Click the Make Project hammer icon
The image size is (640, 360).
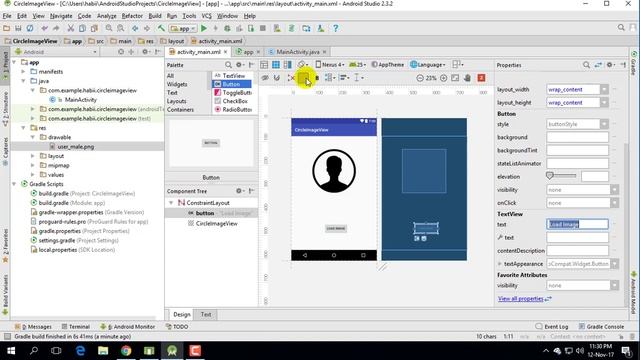162,28
